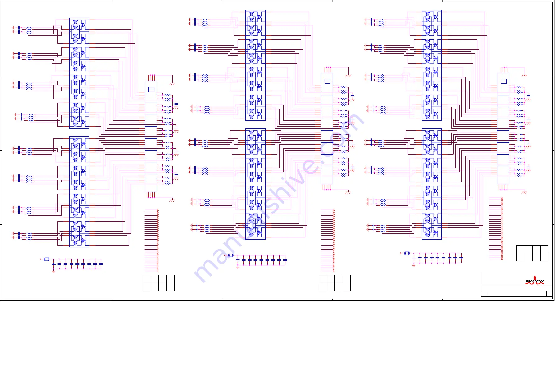Select the ferrite bead in the leftmost capacitor bank
The width and height of the screenshot is (555, 392).
(47, 259)
